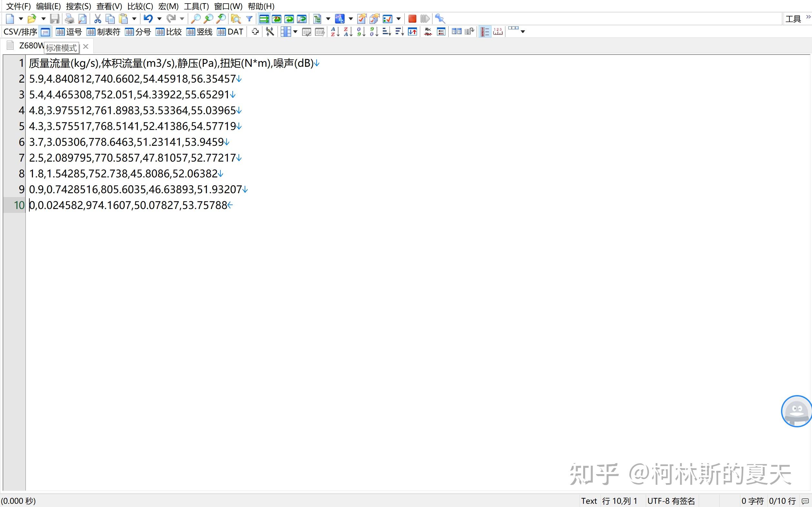Click UTF-8 encoding in status bar
This screenshot has height=507, width=812.
tap(671, 501)
